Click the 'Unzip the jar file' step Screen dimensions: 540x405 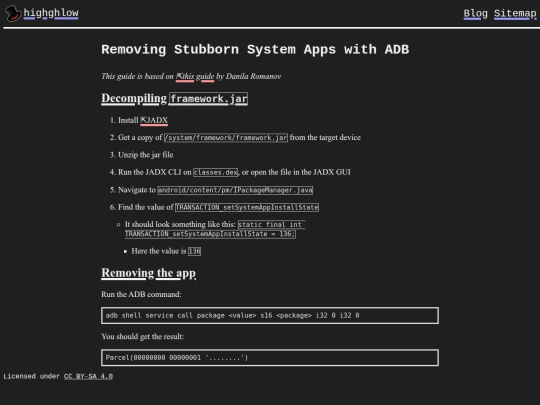coord(146,155)
